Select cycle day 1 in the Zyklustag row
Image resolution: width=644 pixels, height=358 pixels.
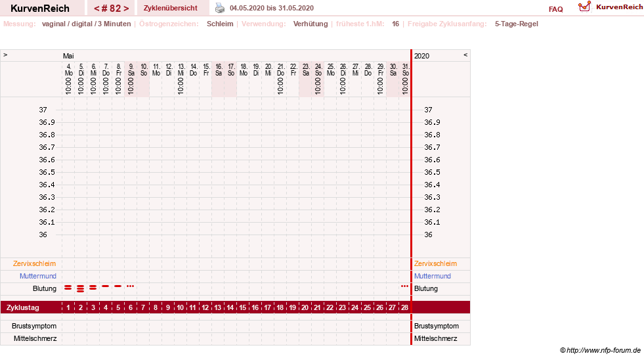click(68, 307)
